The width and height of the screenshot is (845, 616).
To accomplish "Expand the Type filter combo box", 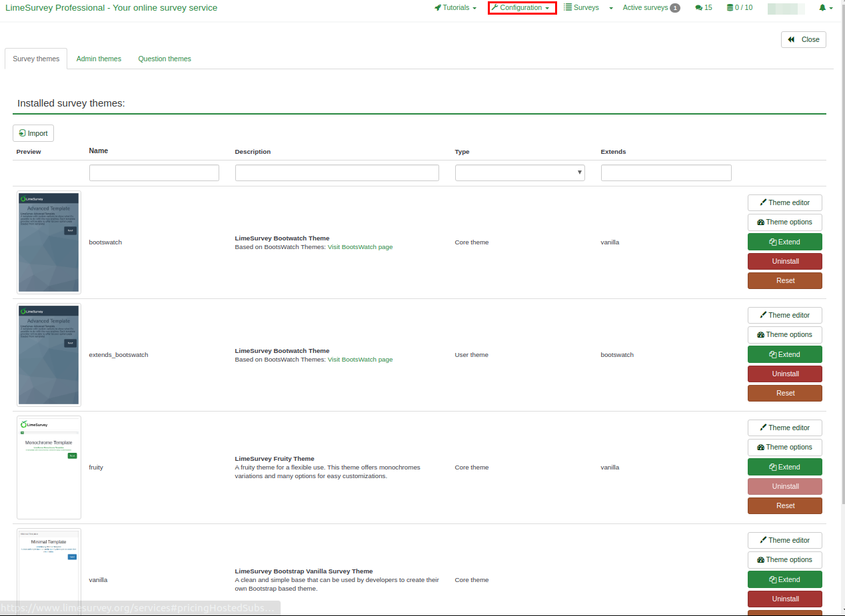I will click(520, 173).
